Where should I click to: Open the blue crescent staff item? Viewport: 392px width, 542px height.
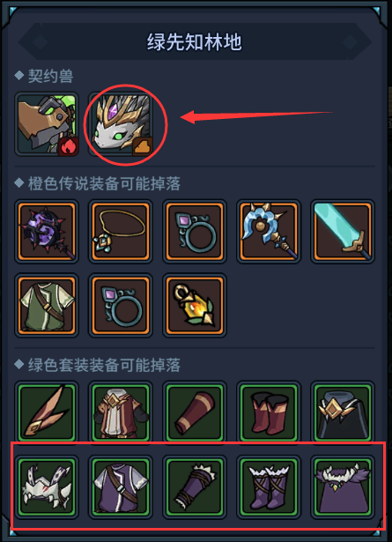(269, 231)
